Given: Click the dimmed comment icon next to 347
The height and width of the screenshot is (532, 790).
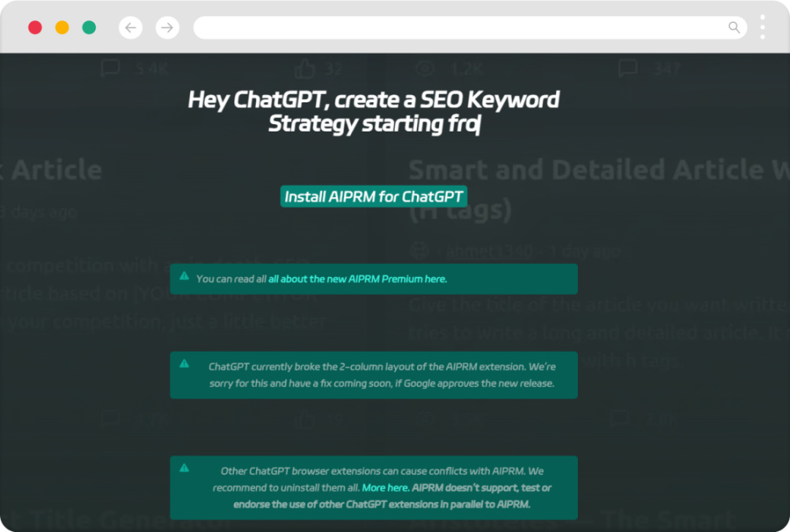Looking at the screenshot, I should [x=627, y=67].
